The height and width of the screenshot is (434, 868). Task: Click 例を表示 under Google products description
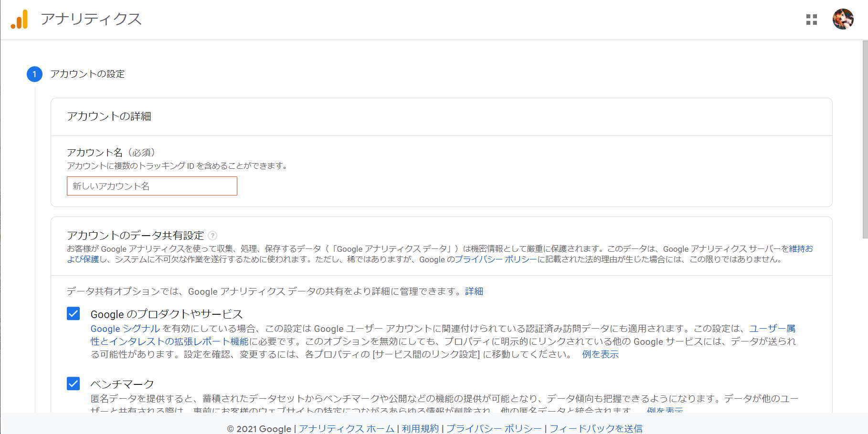point(600,354)
